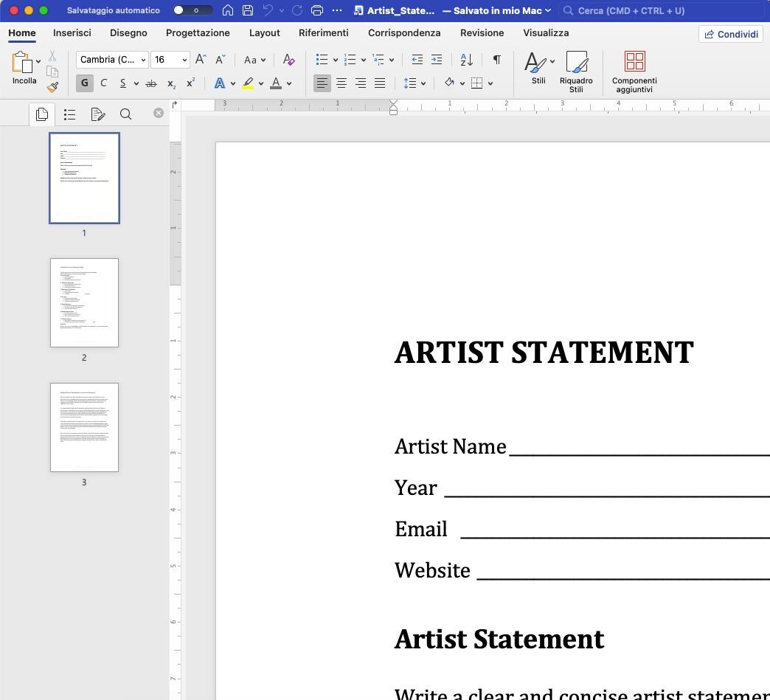Toggle bold (G) formatting
Viewport: 770px width, 700px height.
pyautogui.click(x=85, y=83)
